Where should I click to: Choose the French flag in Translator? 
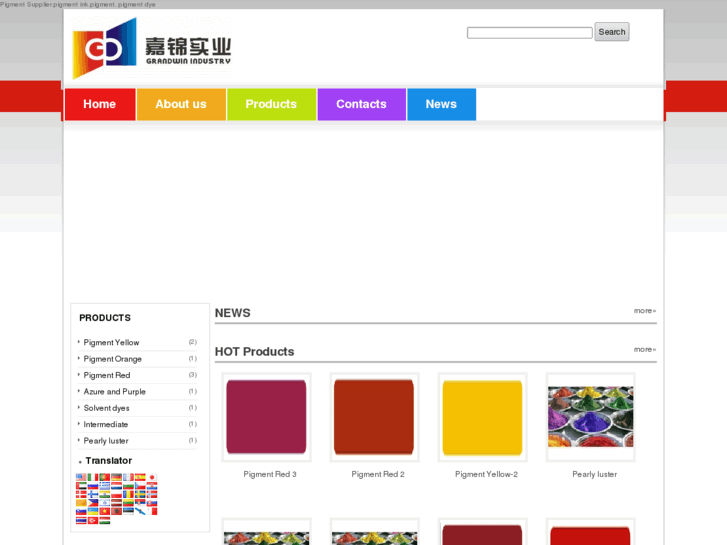[x=128, y=477]
